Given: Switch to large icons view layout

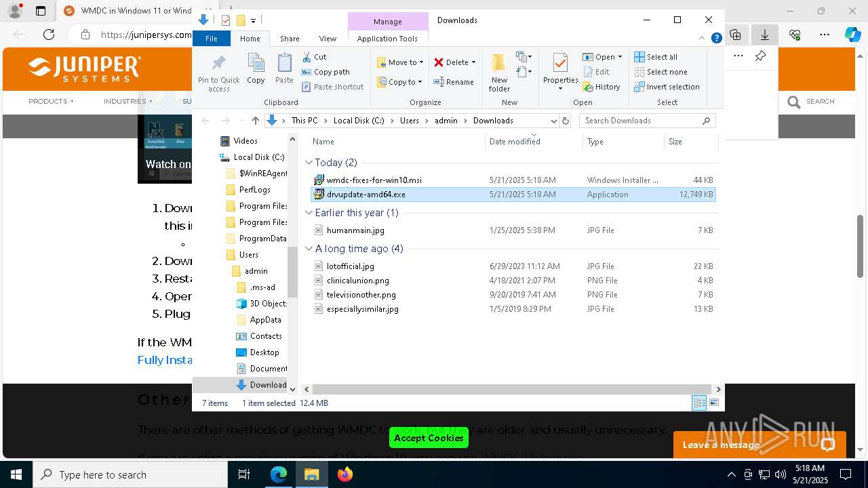Looking at the screenshot, I should [714, 403].
